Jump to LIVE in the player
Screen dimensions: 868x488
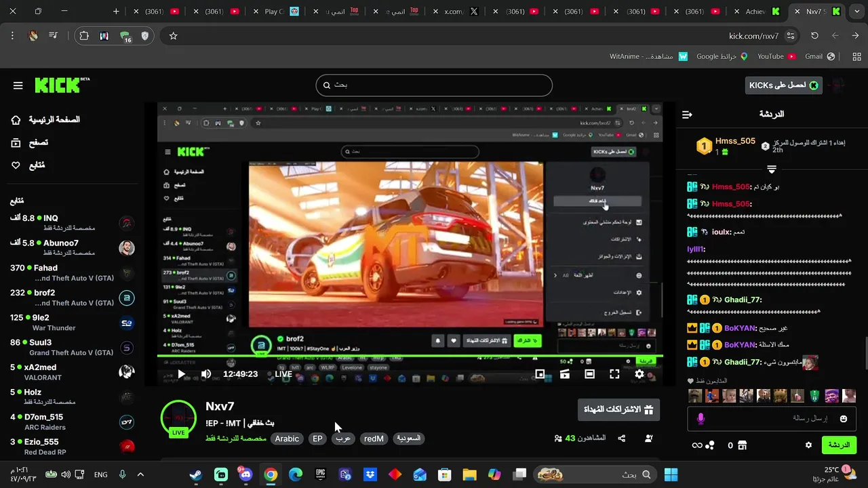coord(283,374)
